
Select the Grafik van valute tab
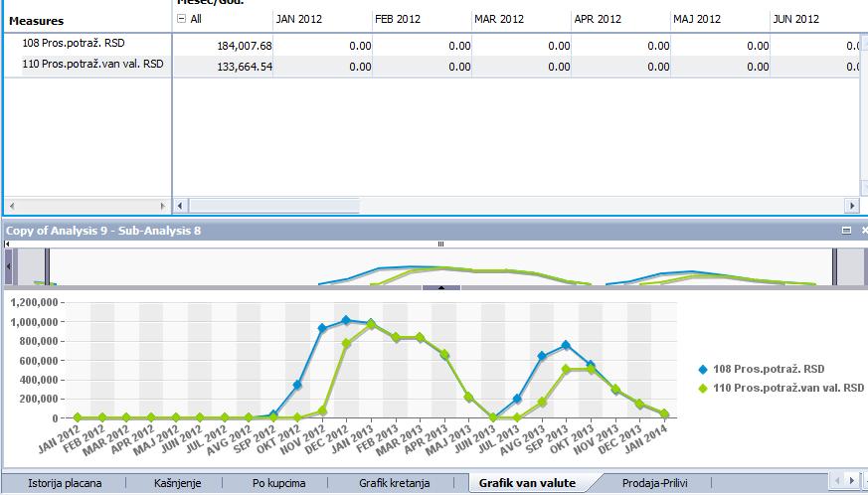[527, 483]
